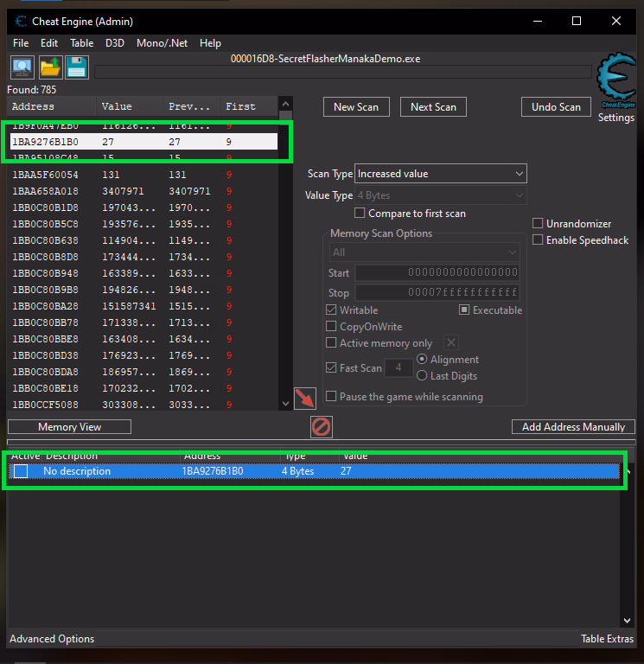Copy selected address with red arrow icon
The height and width of the screenshot is (664, 644).
click(x=305, y=398)
